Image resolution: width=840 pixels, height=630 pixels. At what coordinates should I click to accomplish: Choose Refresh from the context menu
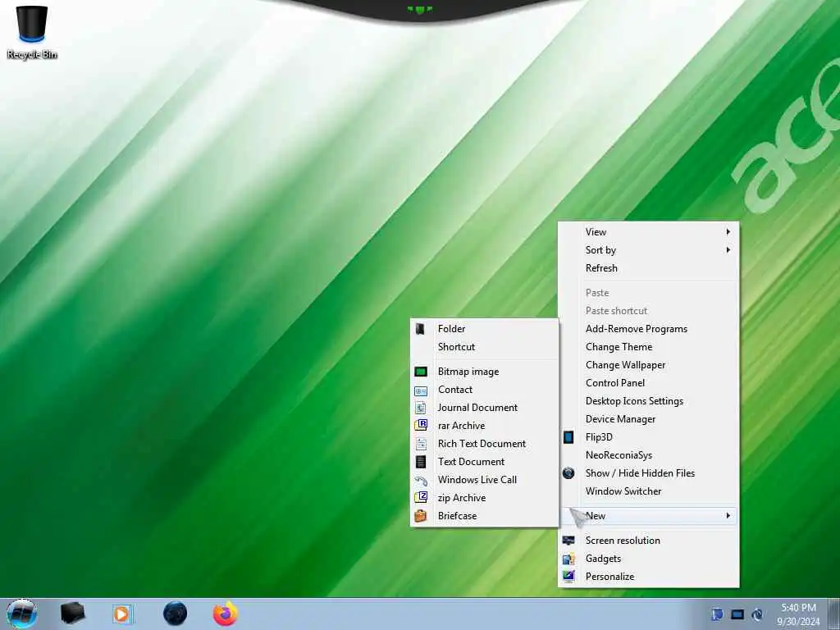601,268
